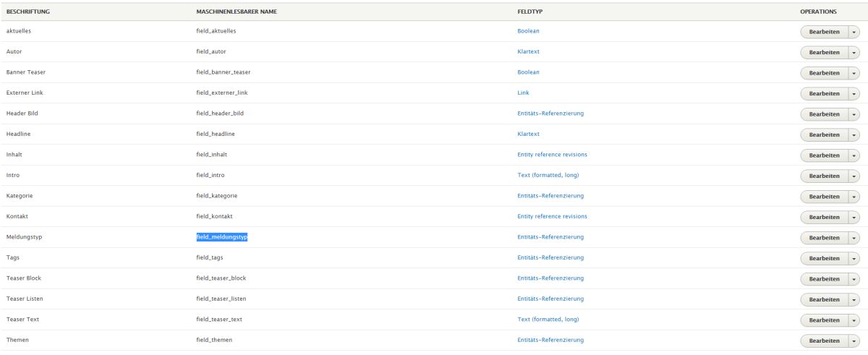Open Entitäts-Referenzierung link for Kategorie

(x=550, y=196)
